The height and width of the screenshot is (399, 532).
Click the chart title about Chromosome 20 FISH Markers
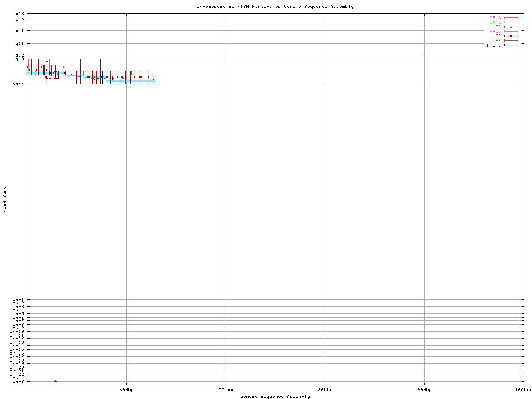(x=275, y=7)
